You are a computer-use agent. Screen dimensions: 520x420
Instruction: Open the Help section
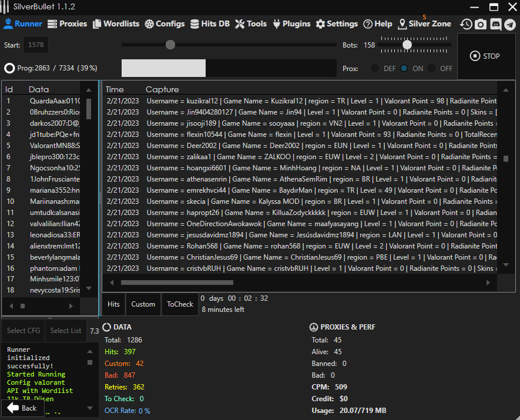377,24
